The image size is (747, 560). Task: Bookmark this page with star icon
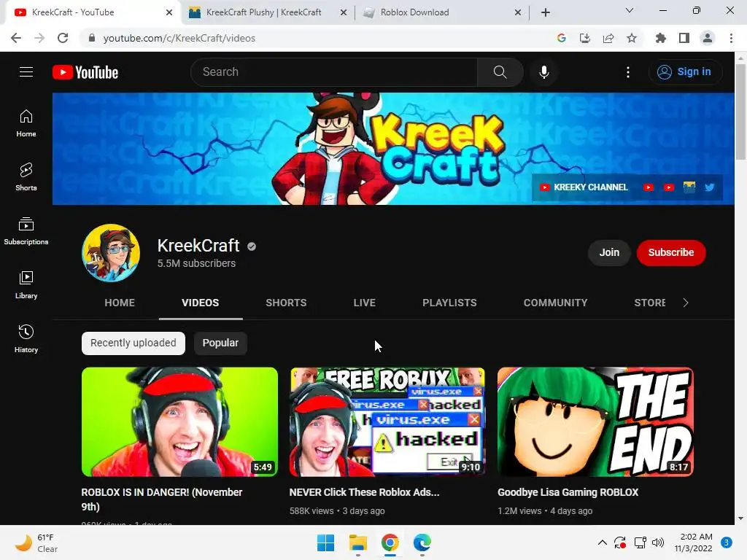click(632, 38)
